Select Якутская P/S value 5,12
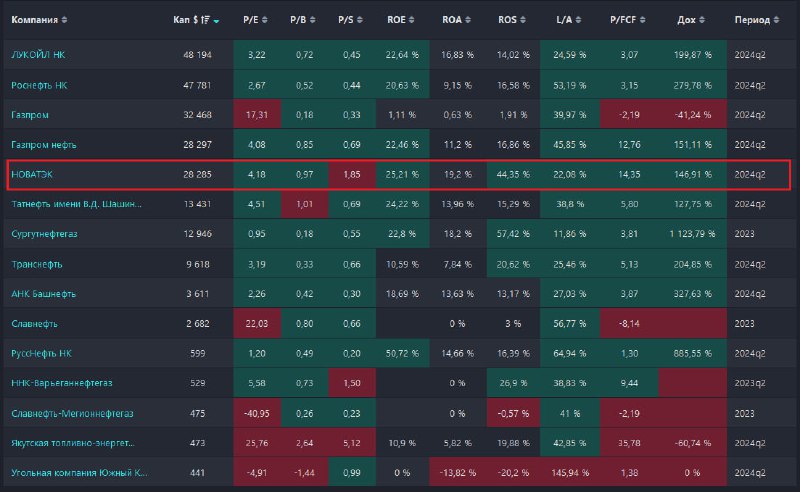 click(352, 443)
